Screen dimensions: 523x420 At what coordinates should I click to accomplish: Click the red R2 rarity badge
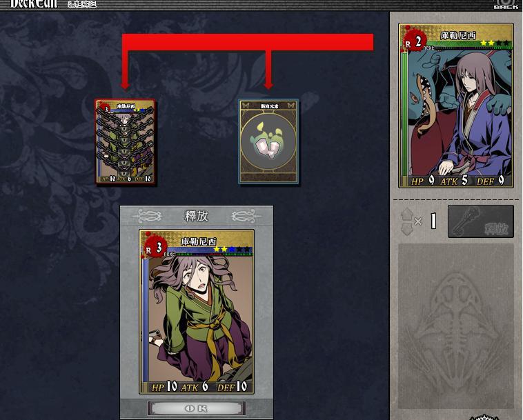click(x=414, y=41)
